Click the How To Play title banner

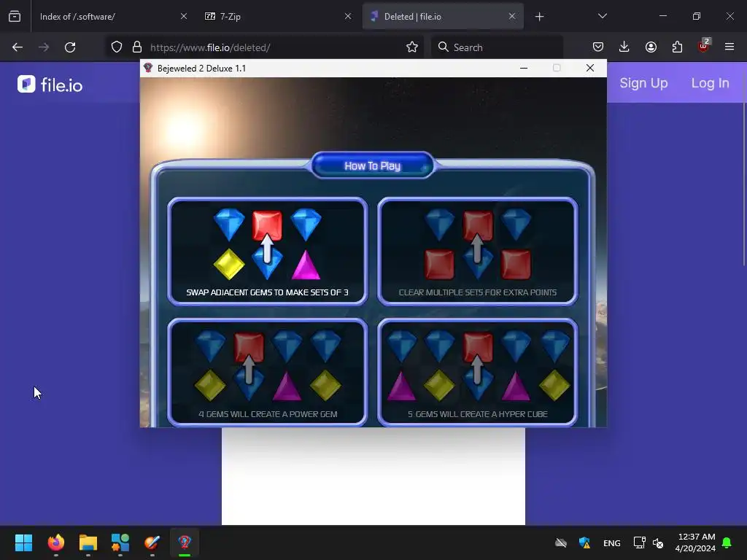point(373,166)
